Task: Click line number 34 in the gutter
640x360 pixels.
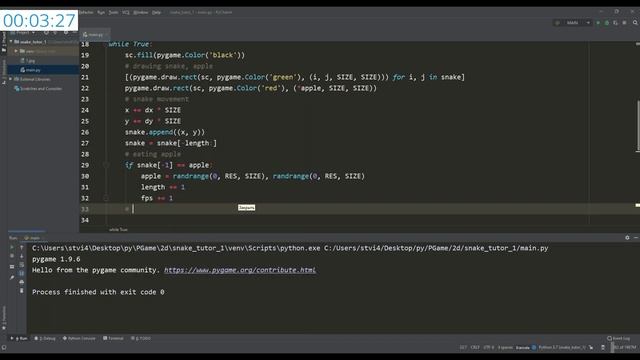Action: coord(85,220)
